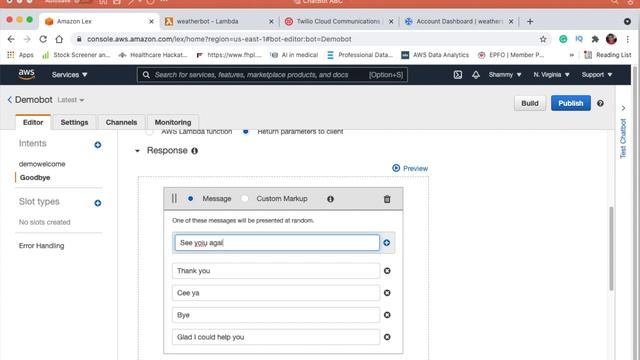Viewport: 640px width, 360px height.
Task: Open the Extensions puzzle icon
Action: tap(595, 39)
